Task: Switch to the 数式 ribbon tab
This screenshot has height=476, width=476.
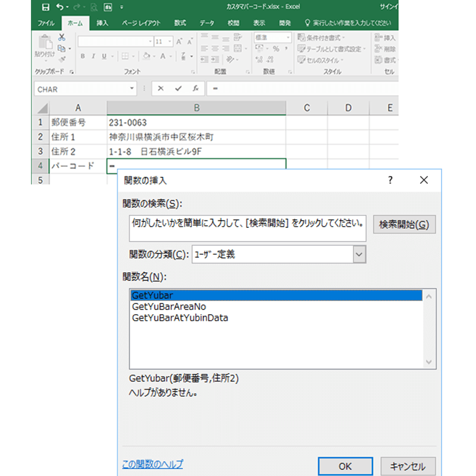Action: [180, 21]
